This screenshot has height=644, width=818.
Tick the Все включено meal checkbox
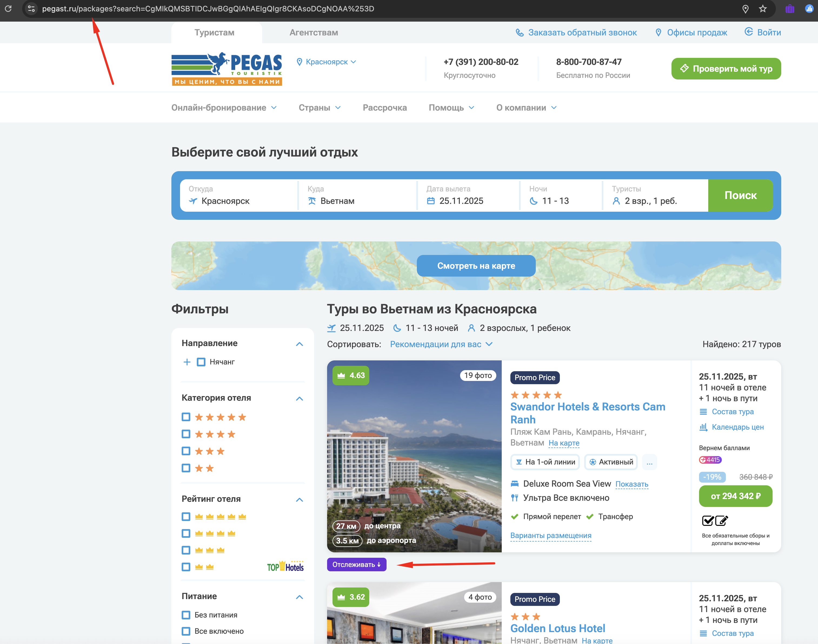pos(186,631)
